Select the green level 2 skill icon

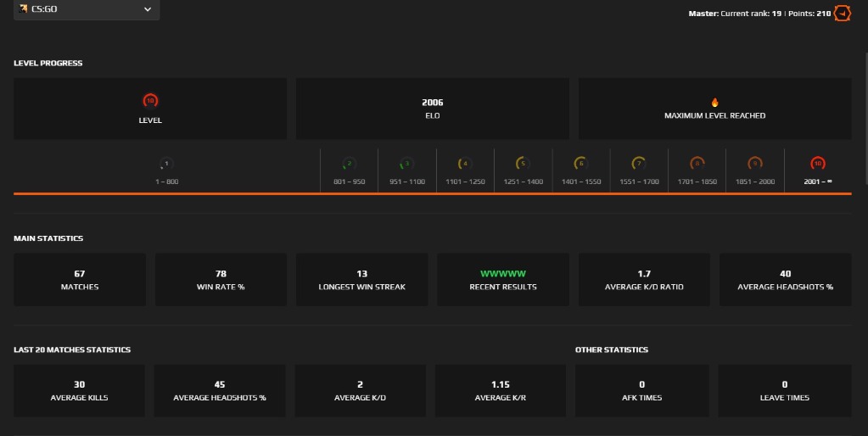click(x=348, y=164)
